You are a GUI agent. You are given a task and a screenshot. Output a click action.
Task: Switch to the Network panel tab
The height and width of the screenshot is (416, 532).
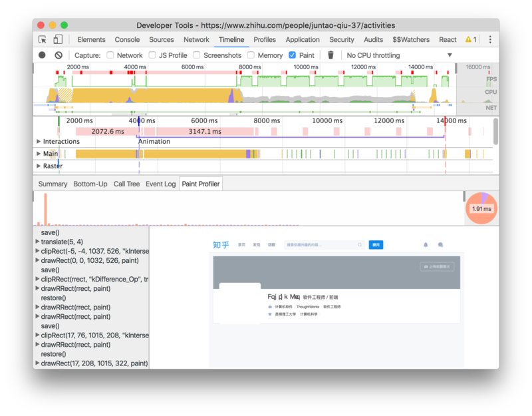coord(196,39)
